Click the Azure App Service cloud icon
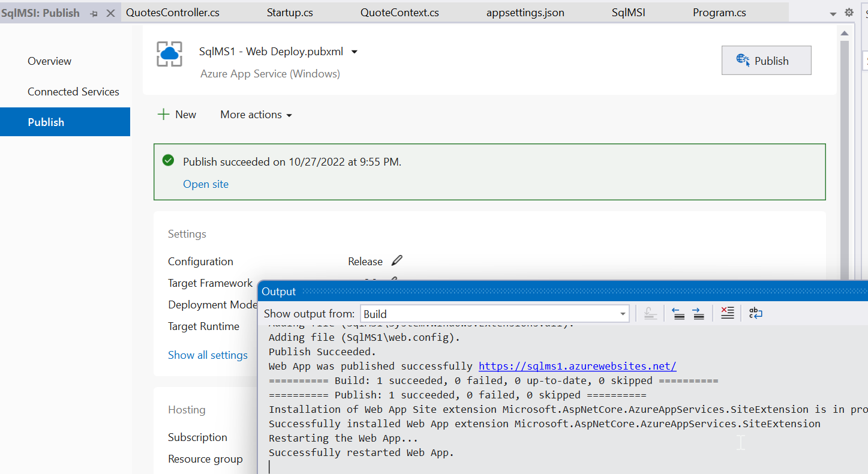 [x=169, y=54]
